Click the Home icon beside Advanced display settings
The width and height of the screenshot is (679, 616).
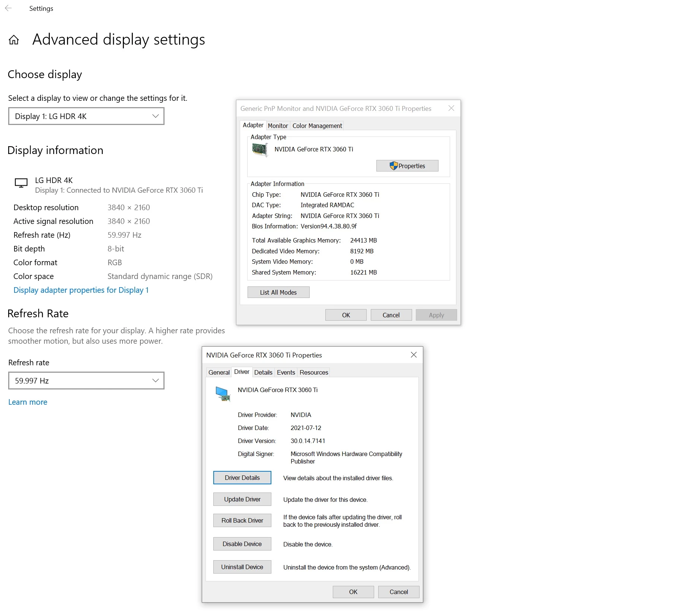pos(14,40)
